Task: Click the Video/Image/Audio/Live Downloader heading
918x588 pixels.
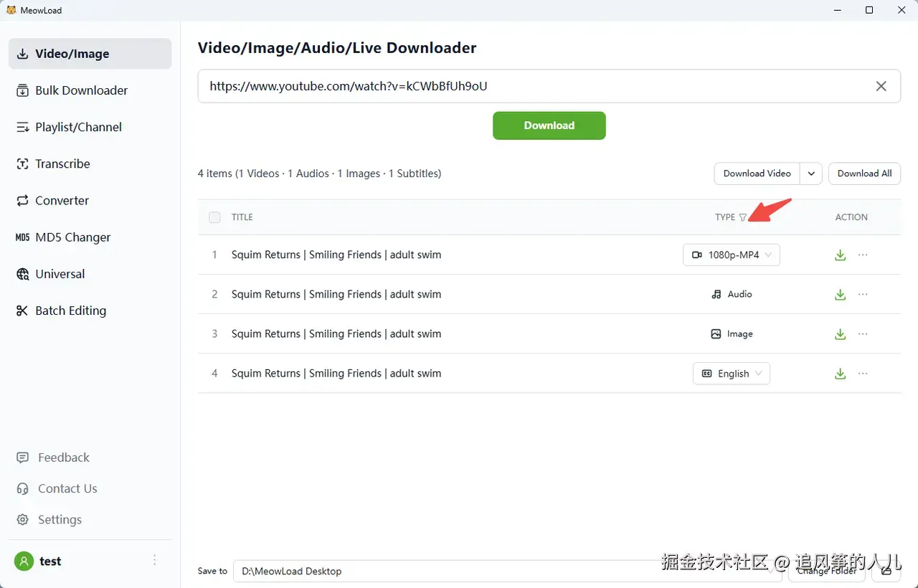Action: [x=337, y=48]
